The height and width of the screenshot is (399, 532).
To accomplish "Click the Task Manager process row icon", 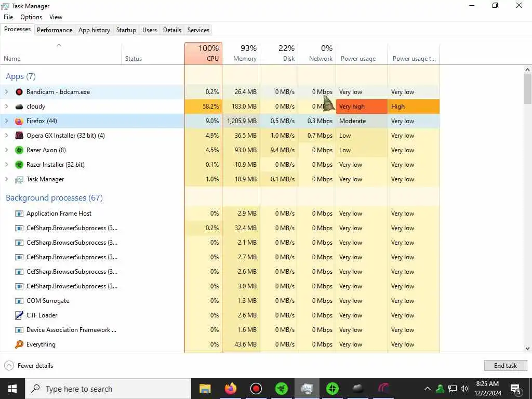I will click(x=19, y=179).
